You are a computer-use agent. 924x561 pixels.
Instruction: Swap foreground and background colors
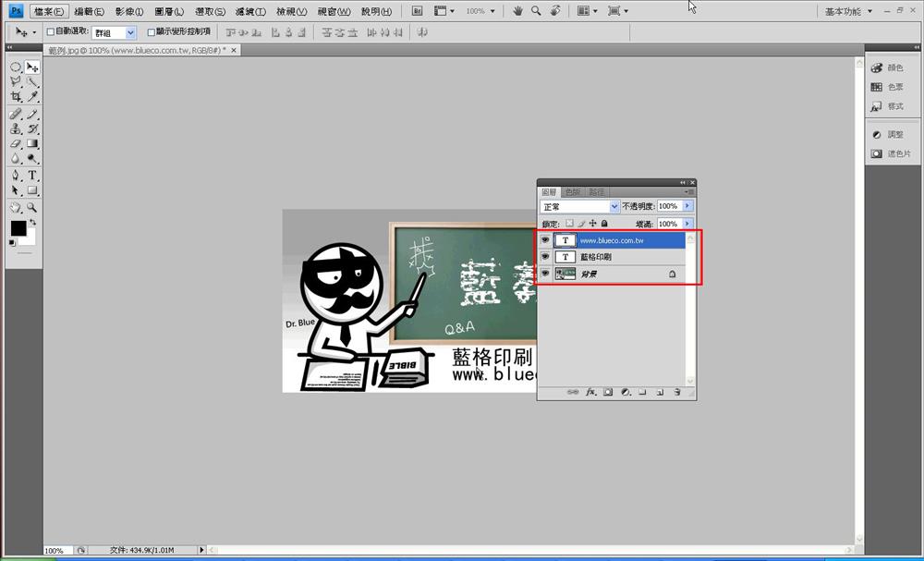[33, 222]
